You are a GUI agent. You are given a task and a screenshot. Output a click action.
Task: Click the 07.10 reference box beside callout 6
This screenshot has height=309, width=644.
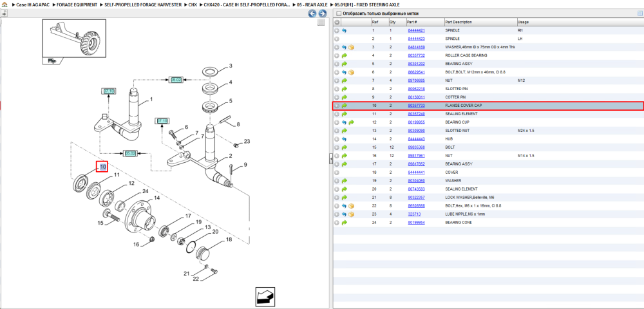pos(162,120)
